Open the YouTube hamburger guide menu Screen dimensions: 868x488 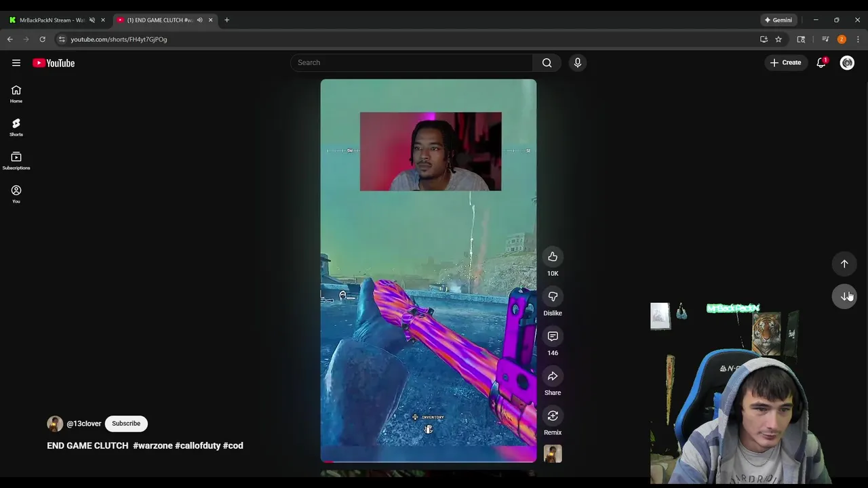click(x=16, y=63)
